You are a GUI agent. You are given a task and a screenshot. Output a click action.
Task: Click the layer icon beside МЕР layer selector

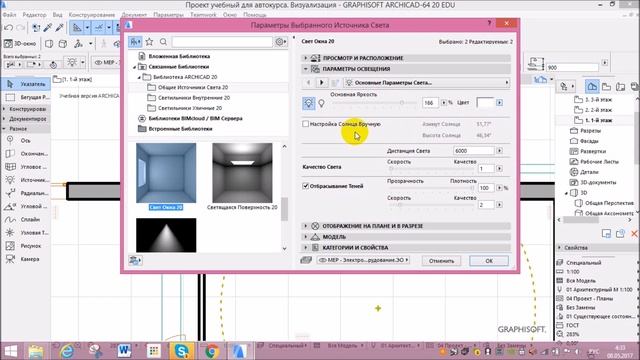(306, 260)
